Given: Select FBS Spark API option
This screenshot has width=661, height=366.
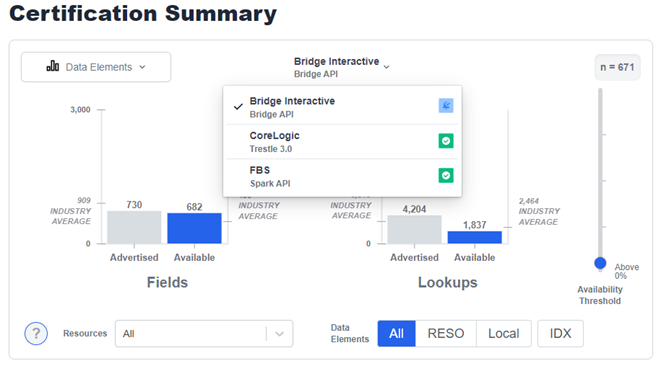Looking at the screenshot, I should (342, 176).
